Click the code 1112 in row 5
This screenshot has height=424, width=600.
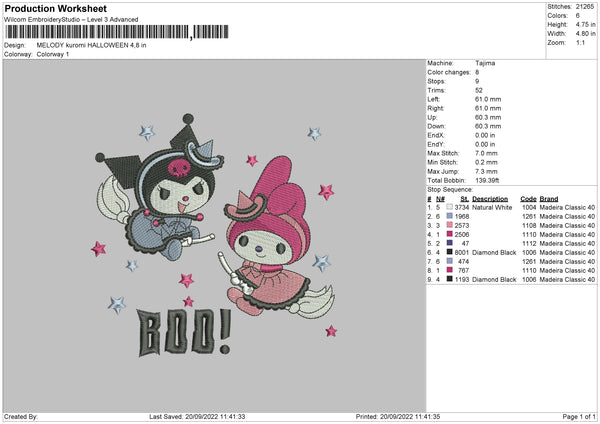529,243
